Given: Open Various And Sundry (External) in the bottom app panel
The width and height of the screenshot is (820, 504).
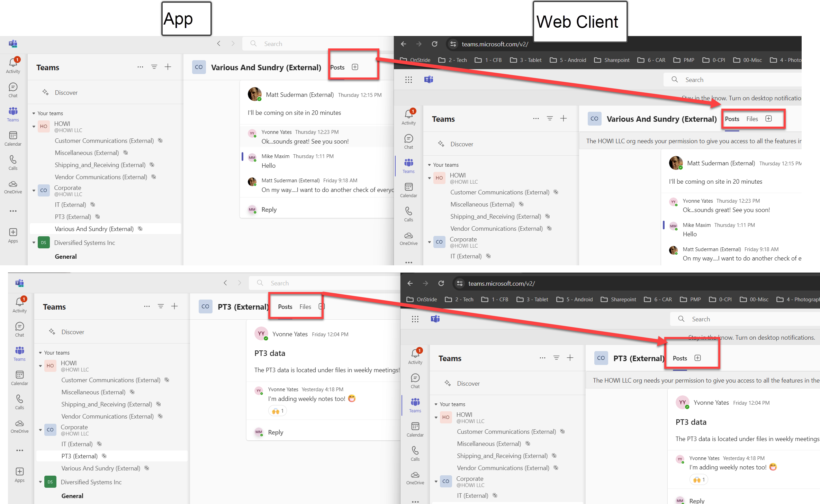Looking at the screenshot, I should pos(101,468).
